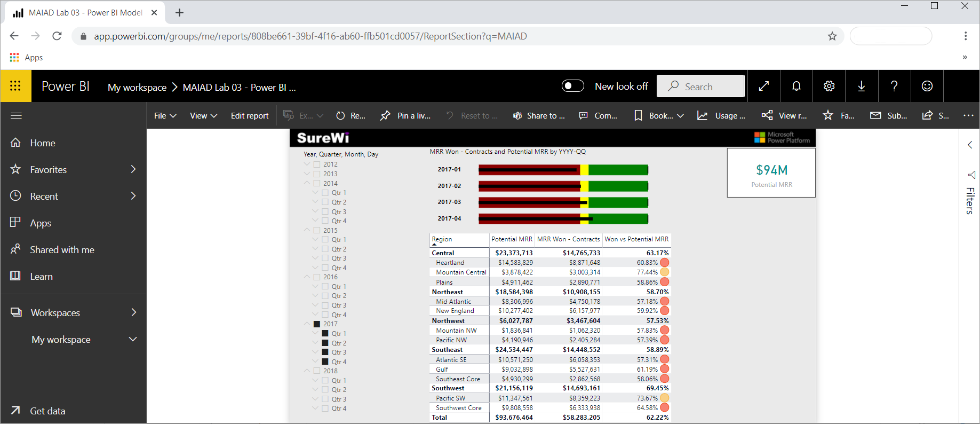Expand the Recent flyout chevron

133,196
